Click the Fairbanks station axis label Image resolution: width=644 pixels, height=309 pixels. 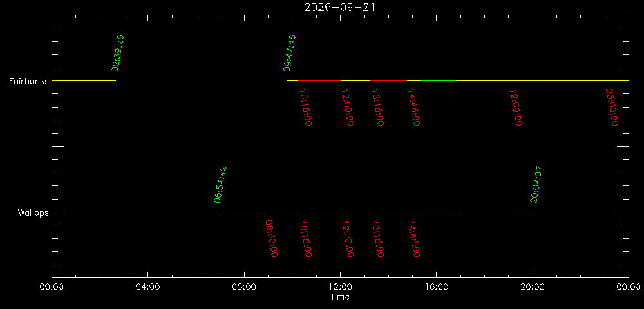tap(29, 81)
